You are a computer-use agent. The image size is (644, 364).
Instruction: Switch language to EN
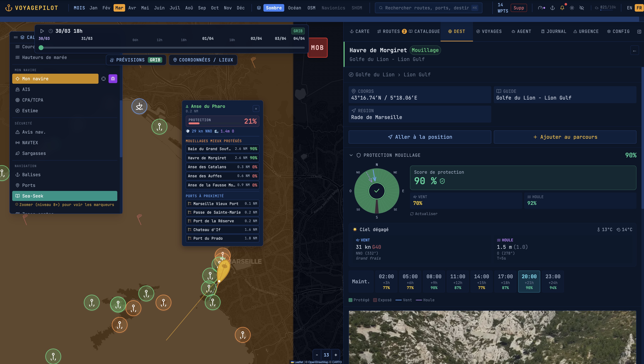629,8
